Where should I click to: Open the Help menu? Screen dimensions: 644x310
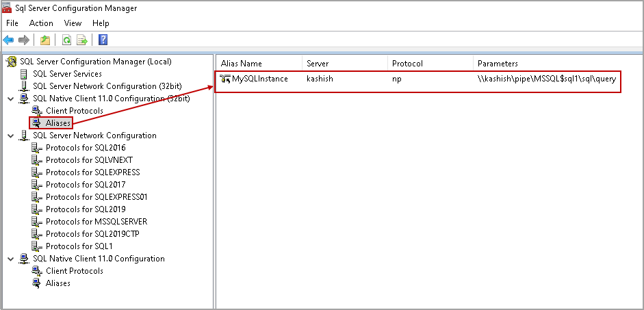pyautogui.click(x=101, y=23)
